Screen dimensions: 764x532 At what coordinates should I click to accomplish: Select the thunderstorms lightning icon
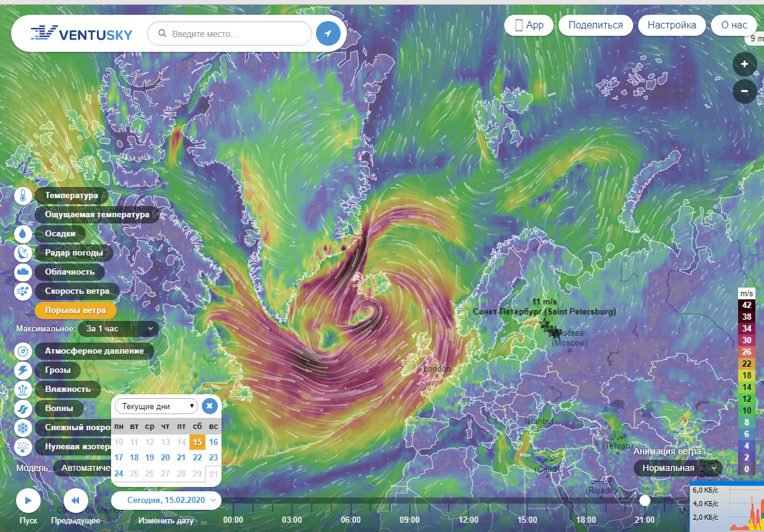(23, 370)
